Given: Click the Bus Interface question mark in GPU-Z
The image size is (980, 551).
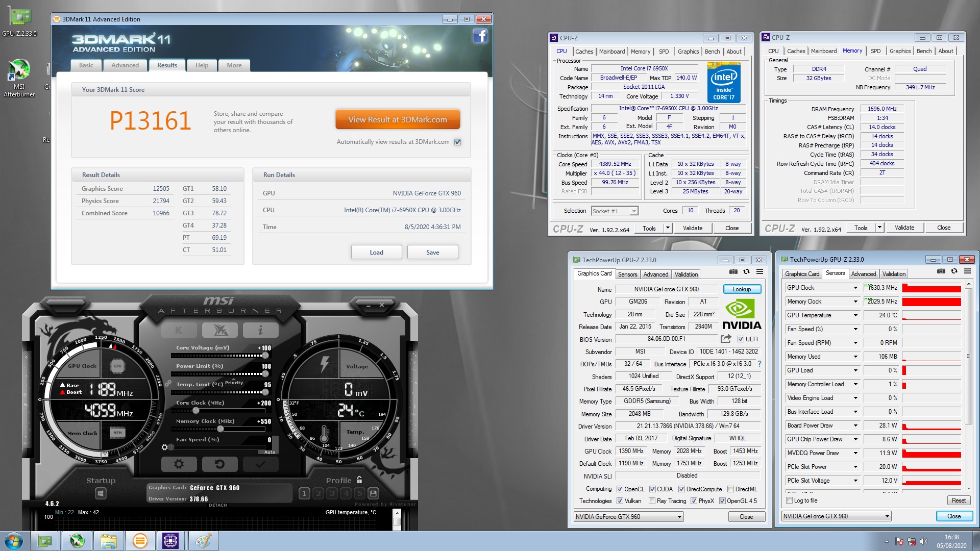Looking at the screenshot, I should coord(759,364).
